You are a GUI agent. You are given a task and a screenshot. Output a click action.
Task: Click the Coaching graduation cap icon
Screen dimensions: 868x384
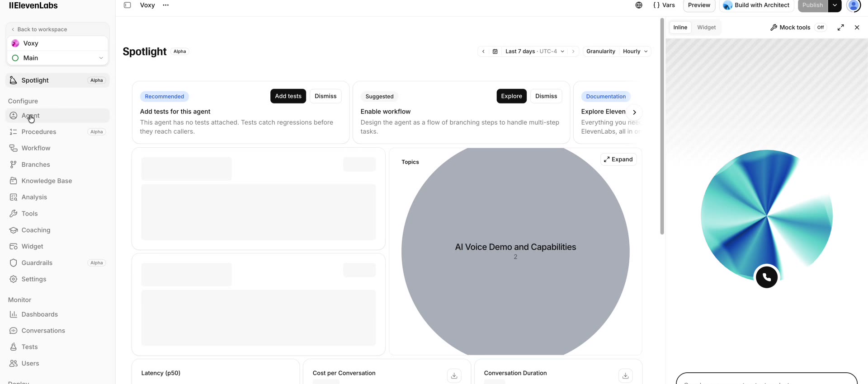tap(14, 230)
